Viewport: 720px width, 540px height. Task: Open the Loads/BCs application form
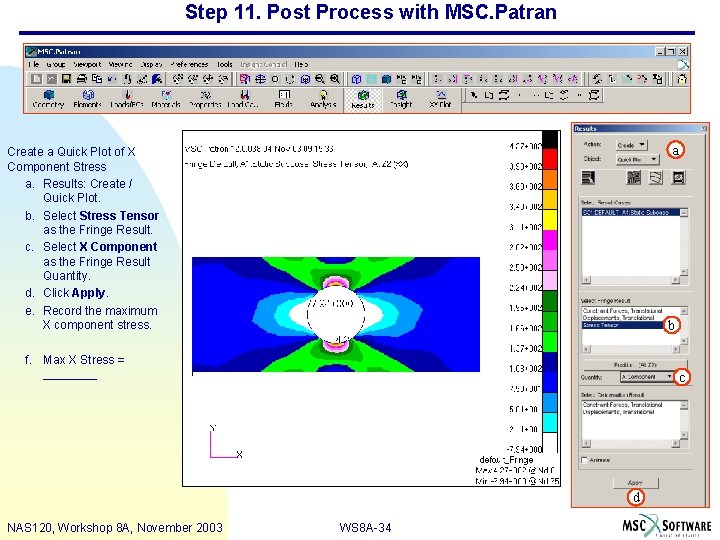pyautogui.click(x=127, y=99)
